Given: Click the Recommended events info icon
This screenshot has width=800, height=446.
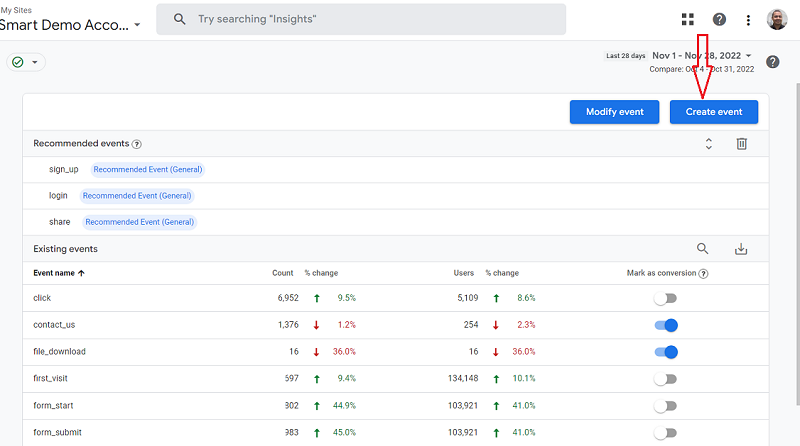Looking at the screenshot, I should click(x=137, y=144).
